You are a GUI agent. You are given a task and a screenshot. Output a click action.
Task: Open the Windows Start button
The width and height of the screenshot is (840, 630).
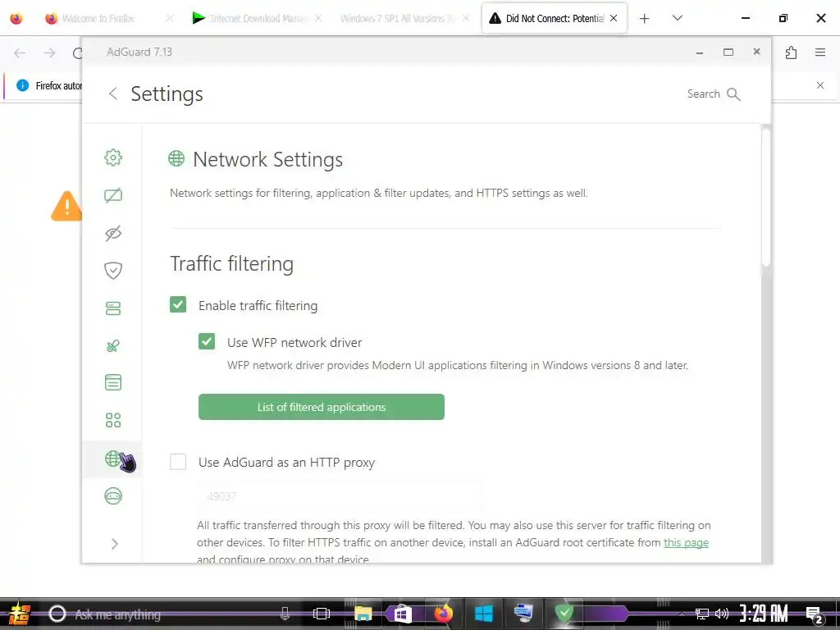[x=19, y=614]
